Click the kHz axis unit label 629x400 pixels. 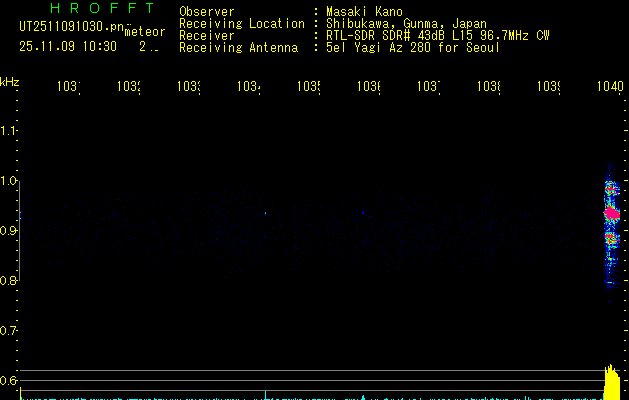click(10, 82)
